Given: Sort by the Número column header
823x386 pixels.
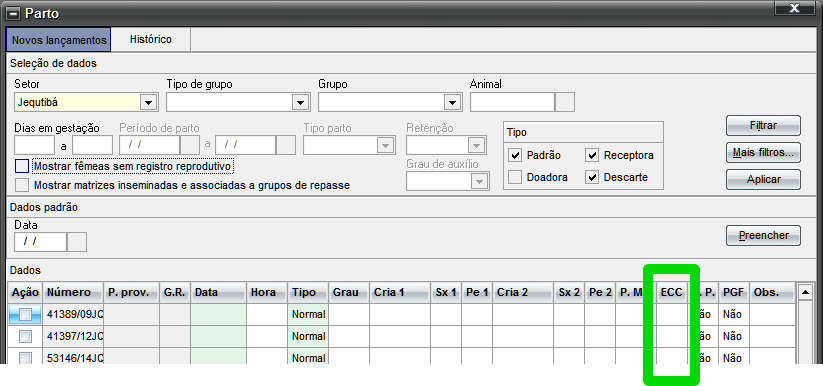Looking at the screenshot, I should (73, 293).
